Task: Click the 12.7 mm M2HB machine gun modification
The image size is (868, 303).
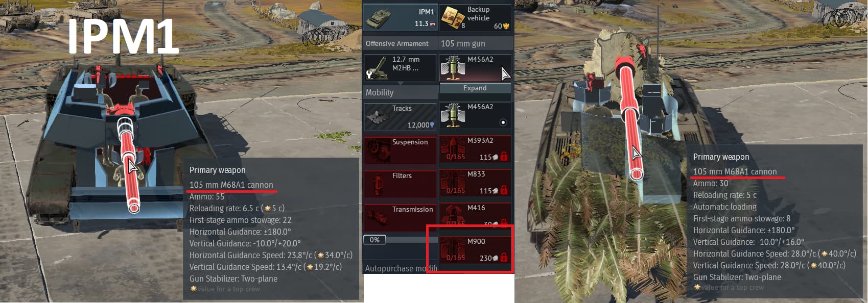Action: tap(401, 68)
